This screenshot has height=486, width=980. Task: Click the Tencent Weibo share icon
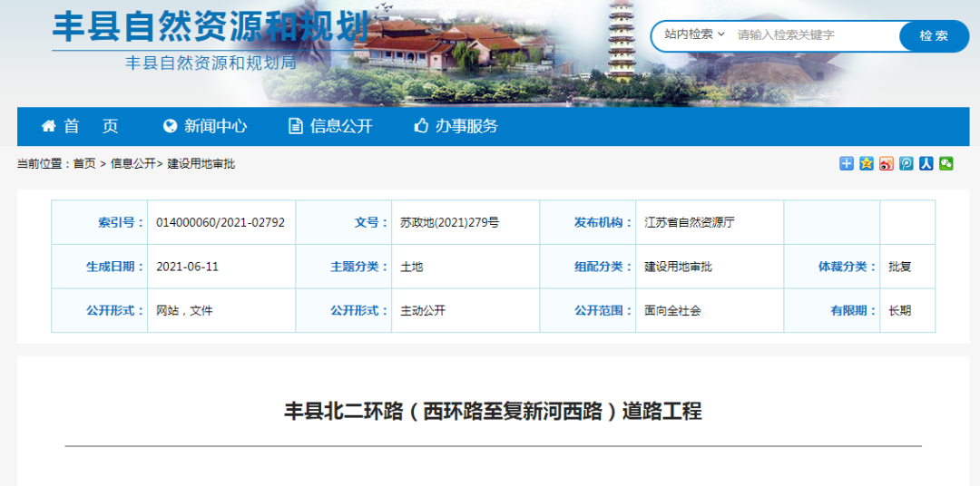(906, 163)
